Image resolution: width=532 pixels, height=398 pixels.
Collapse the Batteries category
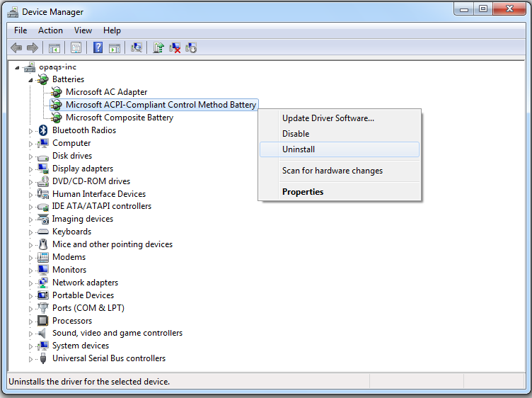pos(30,80)
